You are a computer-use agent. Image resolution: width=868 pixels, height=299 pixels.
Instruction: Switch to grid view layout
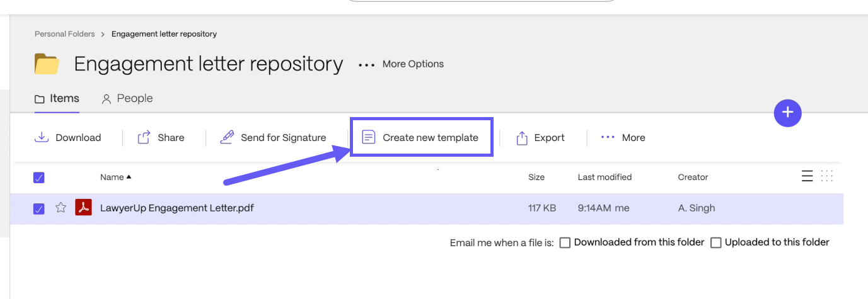coord(827,176)
